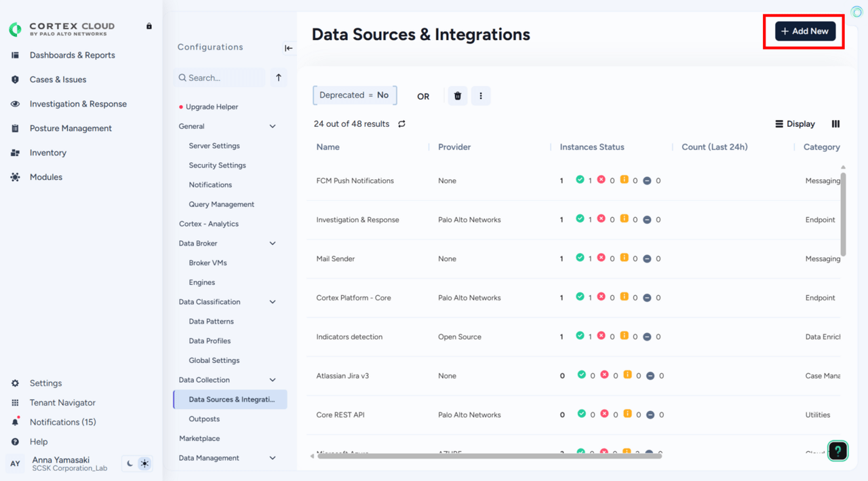Sort by Count (Last 24h) column
This screenshot has width=868, height=481.
(714, 147)
